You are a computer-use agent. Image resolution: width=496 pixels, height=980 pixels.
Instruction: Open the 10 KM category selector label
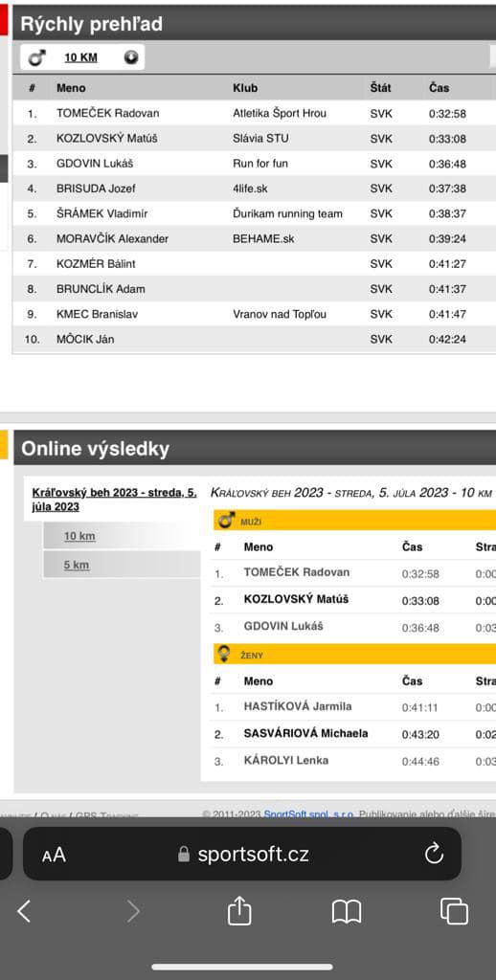(80, 57)
